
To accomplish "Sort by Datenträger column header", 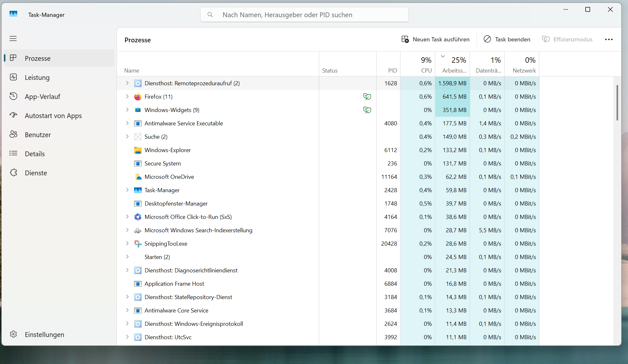I will click(x=487, y=64).
